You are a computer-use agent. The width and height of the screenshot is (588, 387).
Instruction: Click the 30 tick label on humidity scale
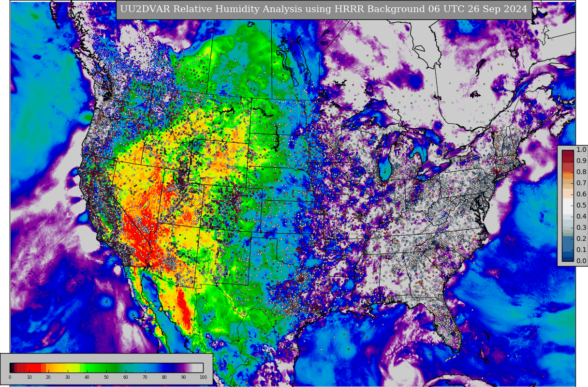[68, 377]
